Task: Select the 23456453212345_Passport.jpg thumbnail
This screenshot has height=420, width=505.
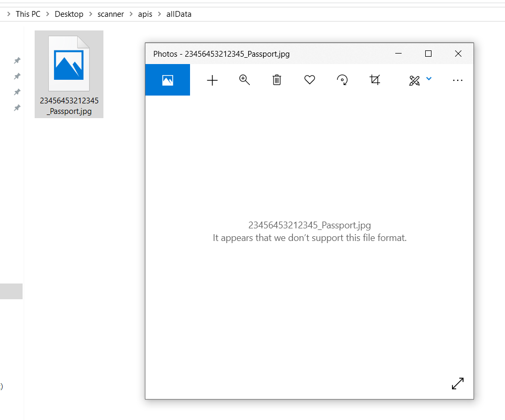Action: point(69,64)
